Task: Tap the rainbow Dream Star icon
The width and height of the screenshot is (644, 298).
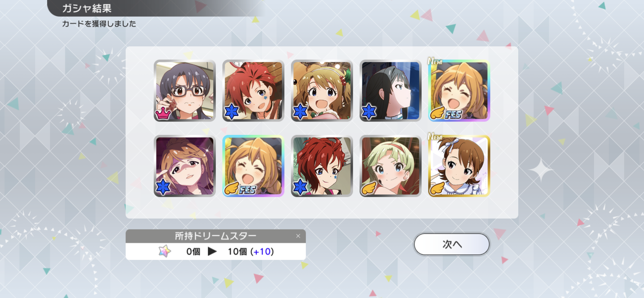Action: (165, 251)
